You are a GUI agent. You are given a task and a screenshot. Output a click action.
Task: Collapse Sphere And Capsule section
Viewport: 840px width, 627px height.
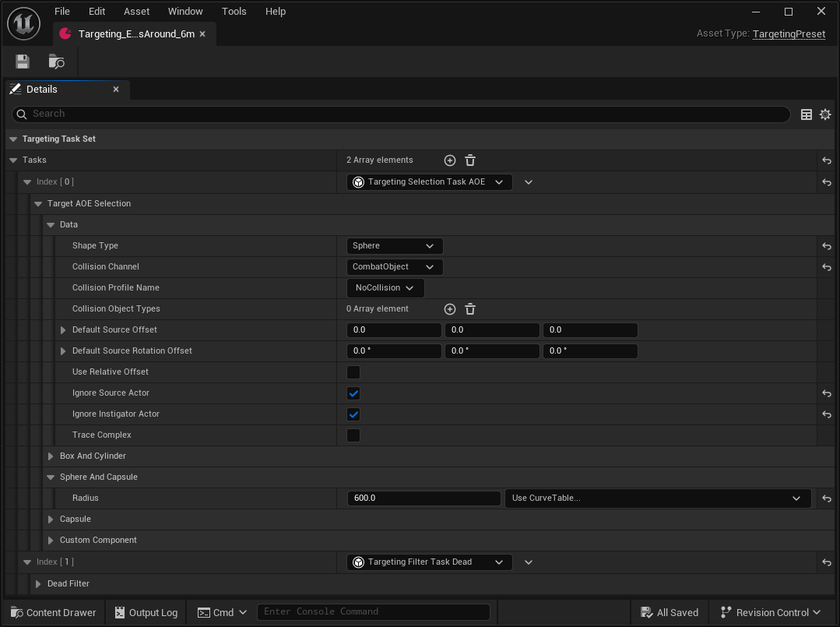pyautogui.click(x=51, y=477)
